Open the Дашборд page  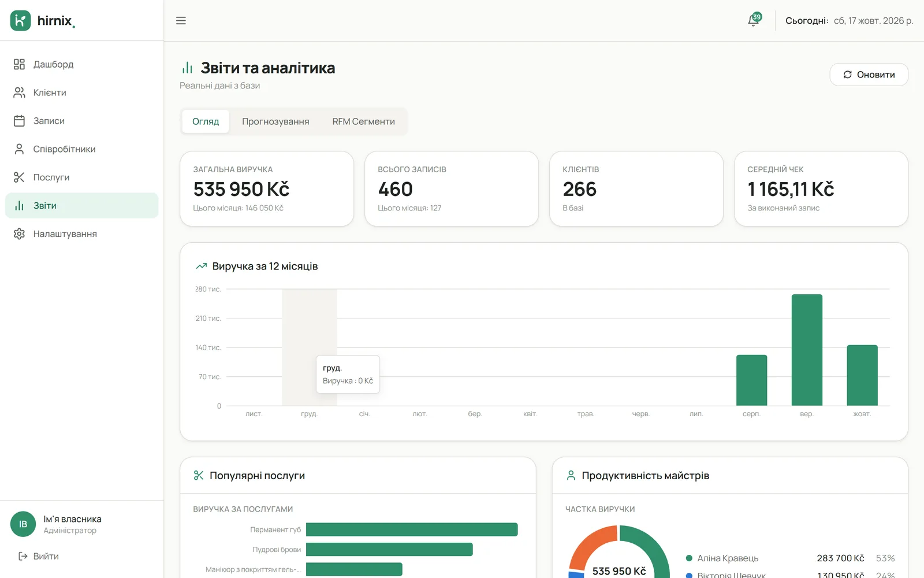pyautogui.click(x=81, y=64)
